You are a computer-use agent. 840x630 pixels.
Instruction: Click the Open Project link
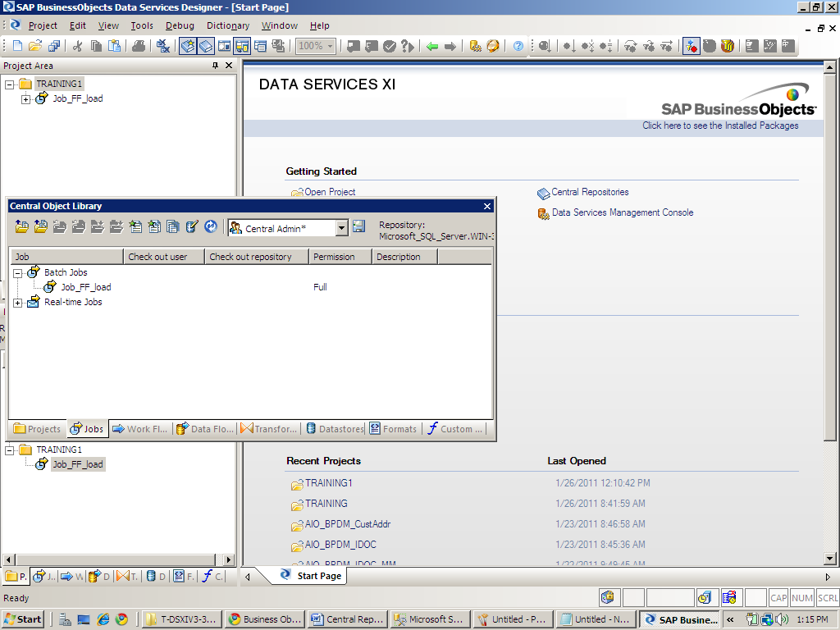(x=330, y=192)
